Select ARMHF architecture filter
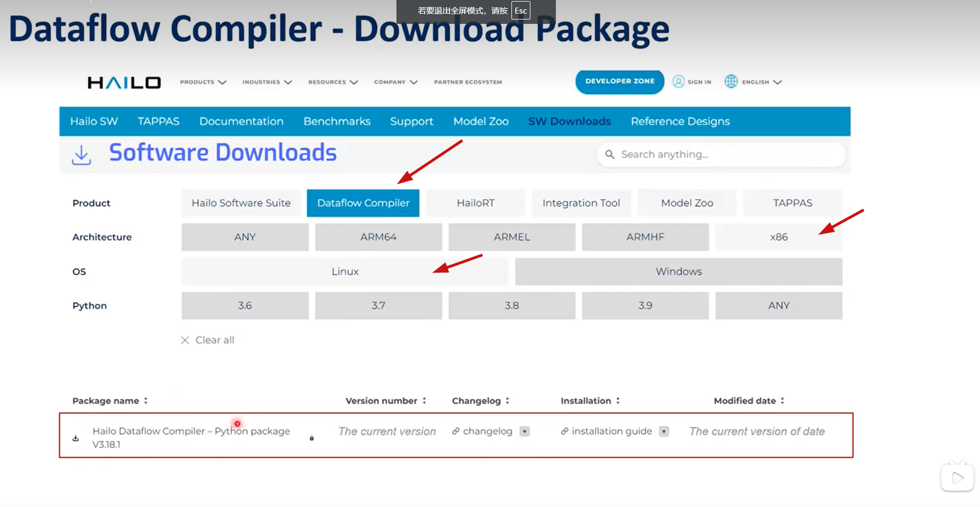Screen dimensions: 980x507 point(645,237)
